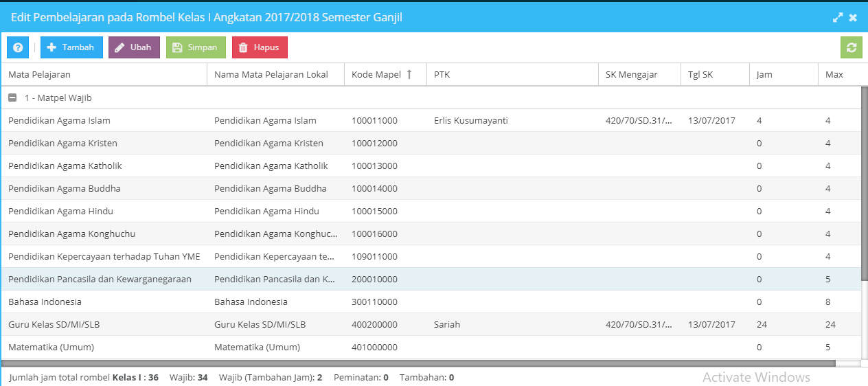Maximize the dialog using the expand arrows icon
Image resolution: width=868 pixels, height=386 pixels.
tap(838, 18)
